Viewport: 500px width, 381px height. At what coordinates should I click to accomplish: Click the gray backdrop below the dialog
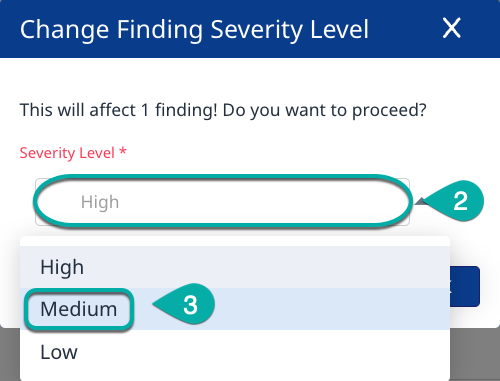[475, 354]
